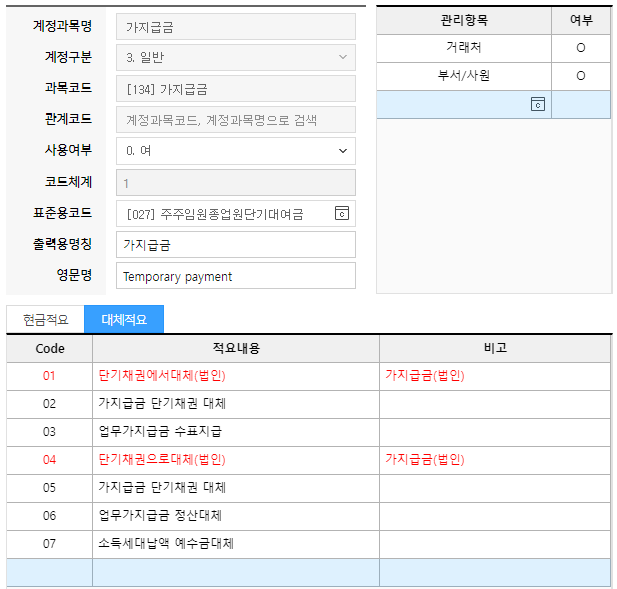Focus the 관계코드 search field
The width and height of the screenshot is (617, 589).
coord(236,120)
